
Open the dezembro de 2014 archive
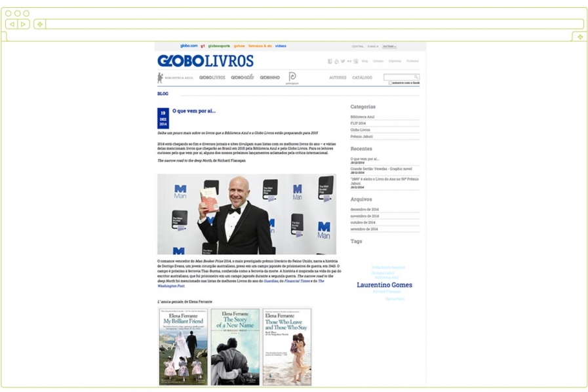[364, 209]
